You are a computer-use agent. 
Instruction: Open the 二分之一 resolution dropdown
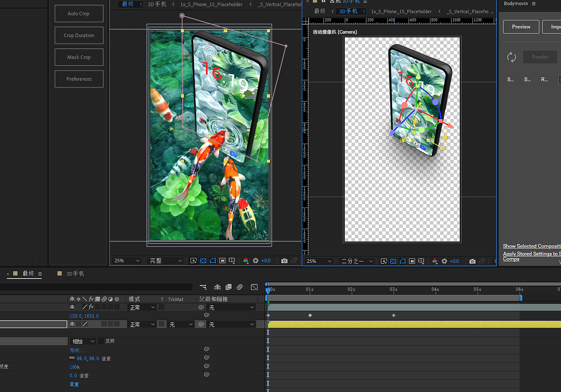(x=357, y=261)
